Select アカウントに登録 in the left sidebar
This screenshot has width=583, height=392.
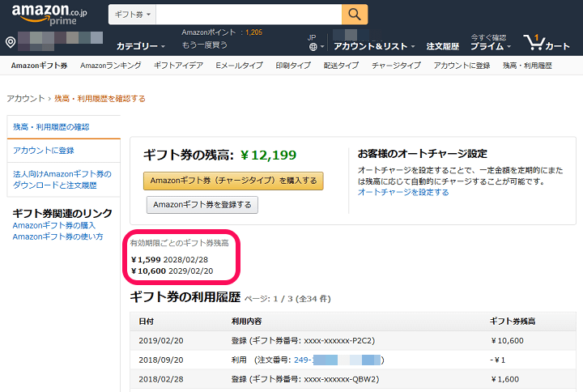click(x=44, y=151)
